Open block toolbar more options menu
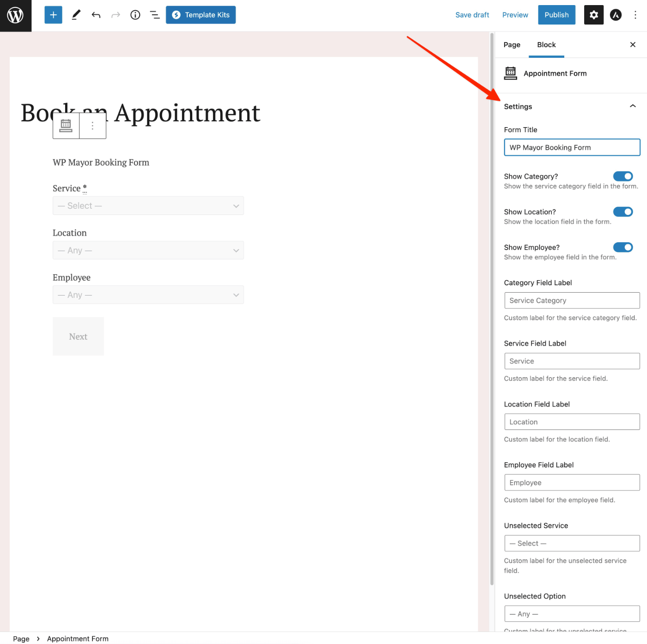Image resolution: width=647 pixels, height=644 pixels. [92, 125]
